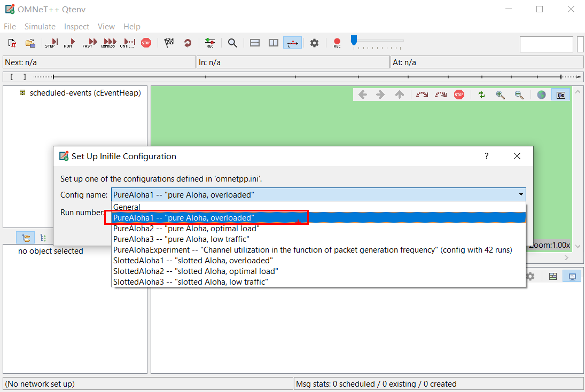Toggle flat tree inspector mode icon
Image resolution: width=585 pixels, height=392 pixels.
tap(43, 238)
